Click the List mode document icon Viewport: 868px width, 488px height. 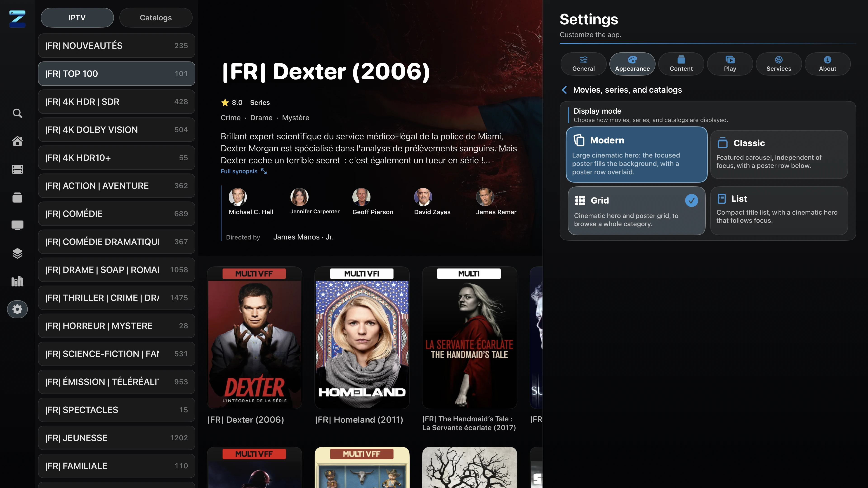(x=722, y=199)
